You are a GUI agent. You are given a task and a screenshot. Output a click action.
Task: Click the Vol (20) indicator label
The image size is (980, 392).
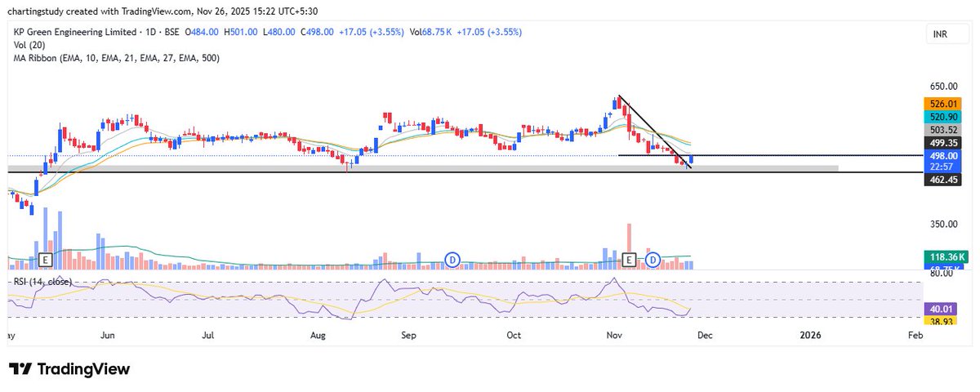pos(28,45)
